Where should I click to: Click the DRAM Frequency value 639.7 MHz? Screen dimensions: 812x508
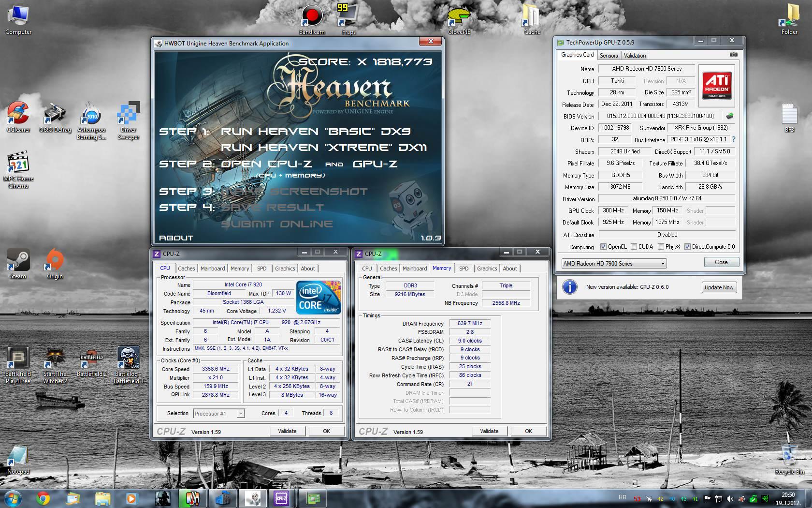pyautogui.click(x=470, y=323)
